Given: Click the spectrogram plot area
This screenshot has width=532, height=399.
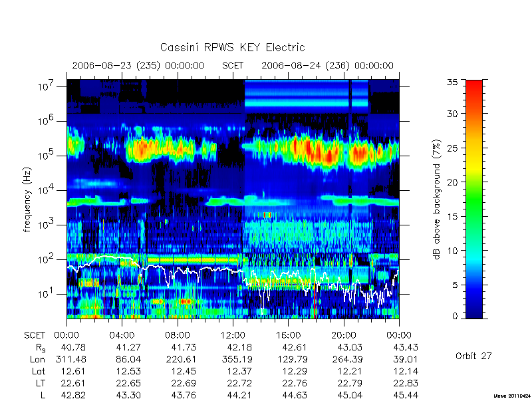Looking at the screenshot, I should click(233, 199).
